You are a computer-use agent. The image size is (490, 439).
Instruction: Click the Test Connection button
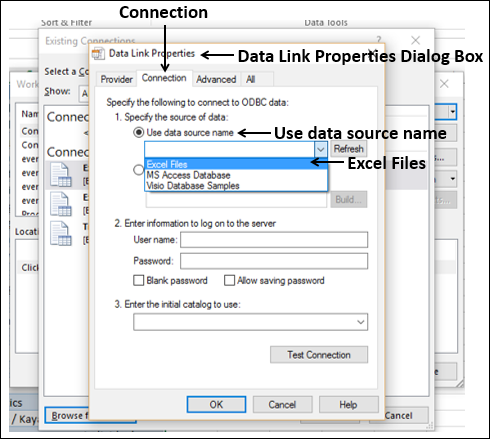tap(319, 355)
